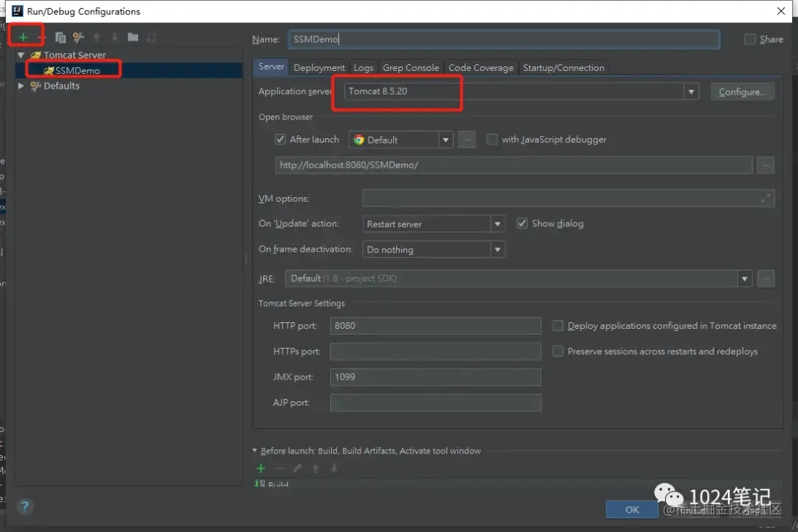Click into the HTTP port field
Image resolution: width=798 pixels, height=532 pixels.
(x=436, y=326)
